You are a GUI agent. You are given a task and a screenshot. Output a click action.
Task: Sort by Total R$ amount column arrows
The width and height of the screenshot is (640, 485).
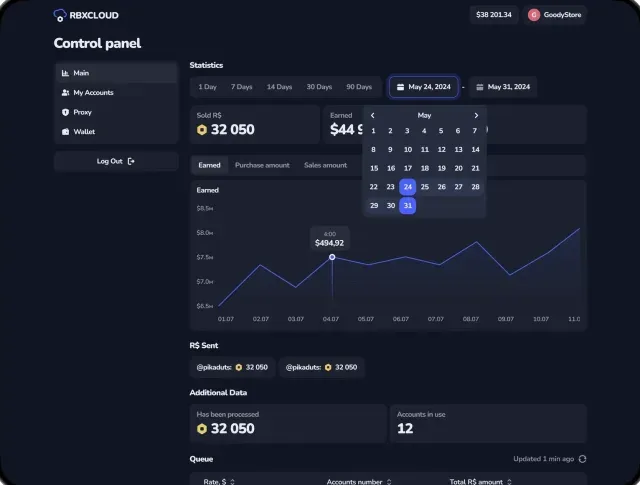click(x=509, y=482)
